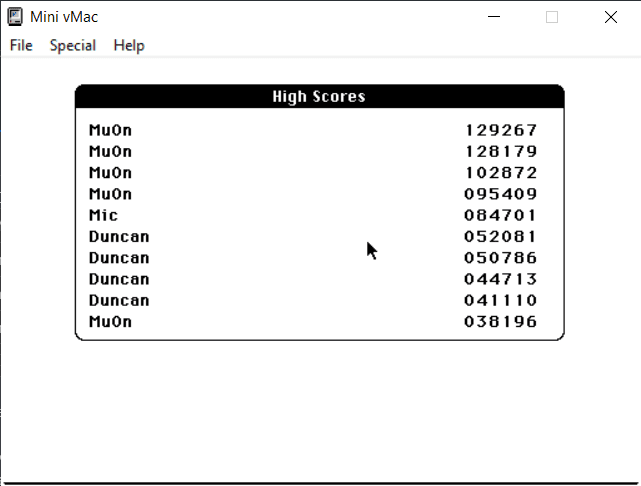Image resolution: width=641 pixels, height=486 pixels.
Task: Close the Mini vMac window
Action: (x=611, y=17)
